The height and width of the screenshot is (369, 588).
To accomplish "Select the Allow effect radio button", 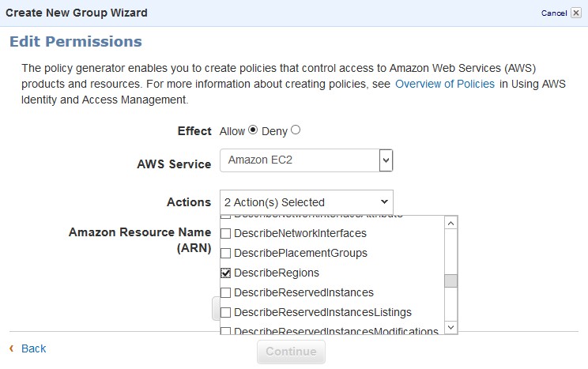I will 253,130.
